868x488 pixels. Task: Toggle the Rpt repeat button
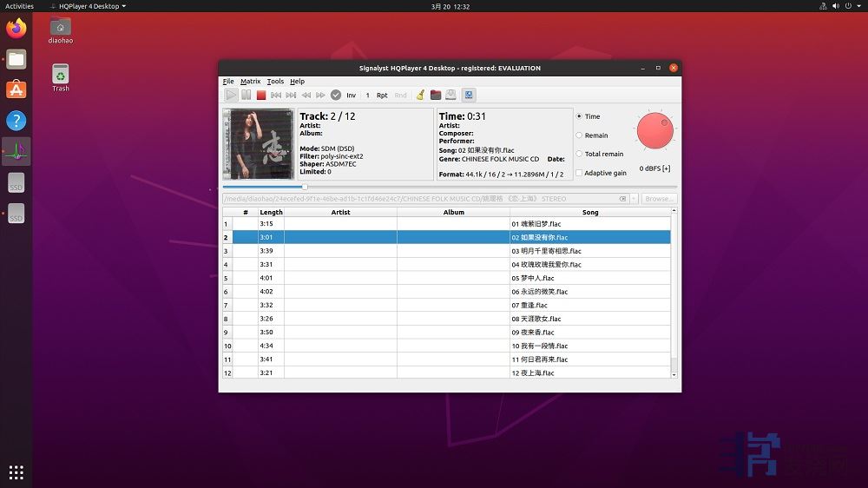point(382,96)
